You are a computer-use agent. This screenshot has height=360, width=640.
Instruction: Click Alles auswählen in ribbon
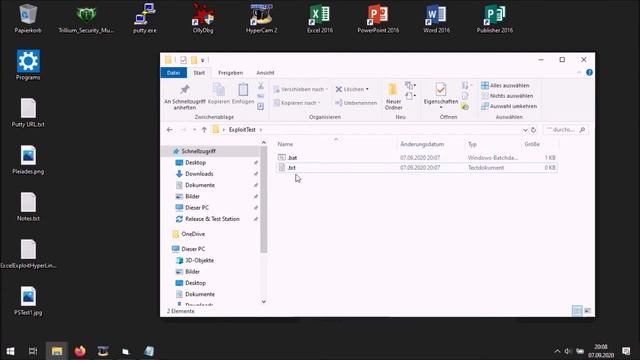[505, 85]
